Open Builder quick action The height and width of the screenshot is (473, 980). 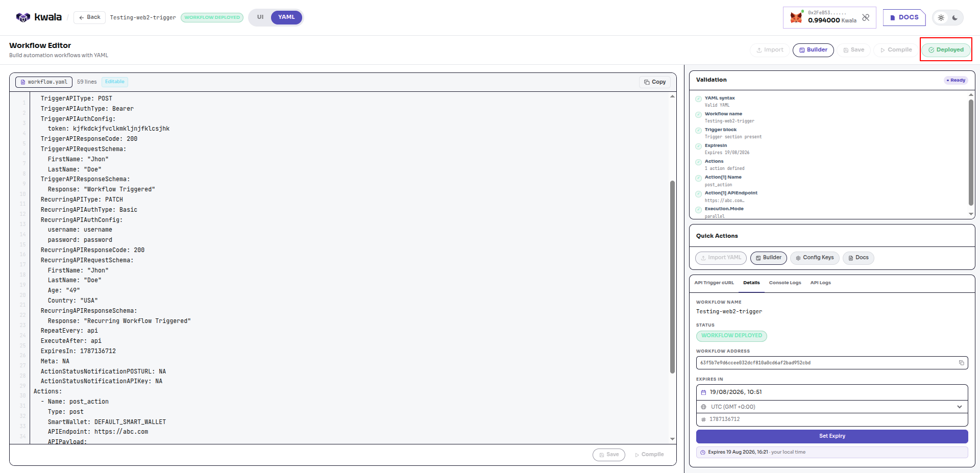[768, 258]
